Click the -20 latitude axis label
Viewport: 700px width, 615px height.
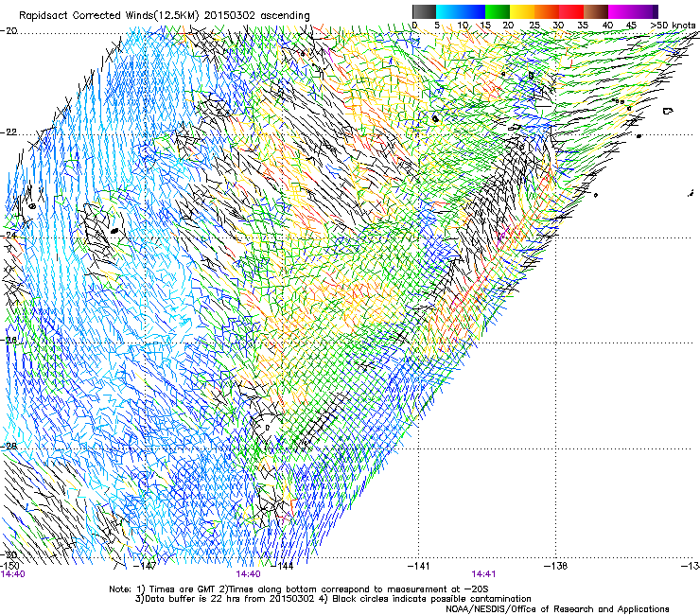(x=9, y=31)
